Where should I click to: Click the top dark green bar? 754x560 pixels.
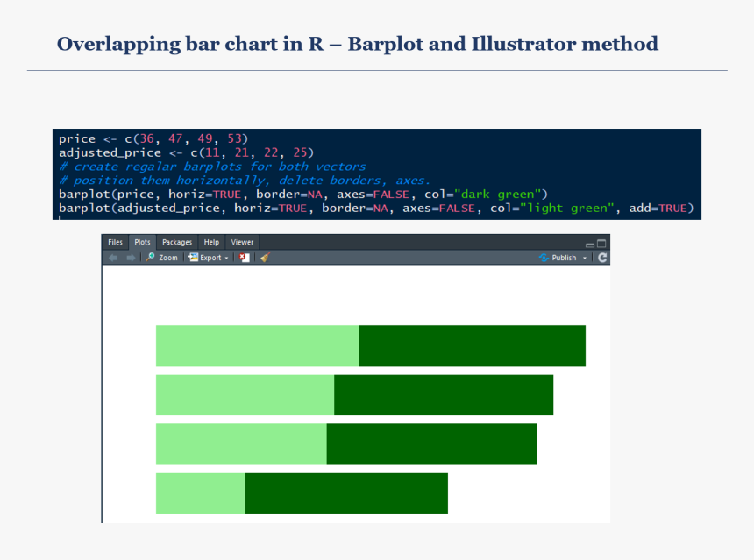coord(472,346)
